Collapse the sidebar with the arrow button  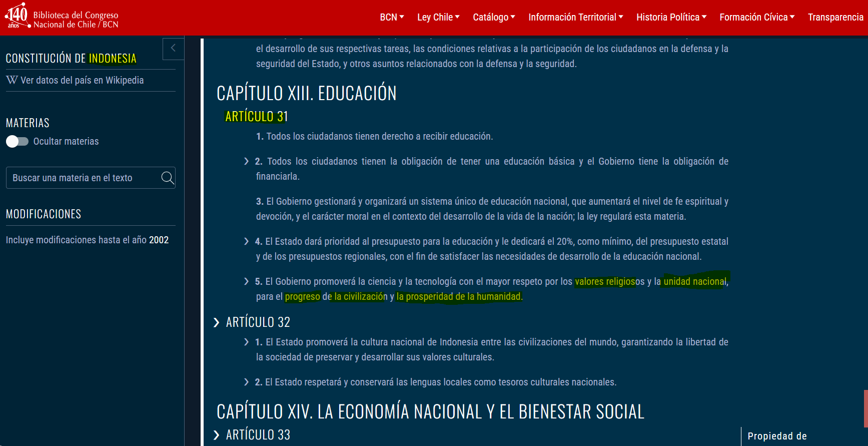[173, 49]
